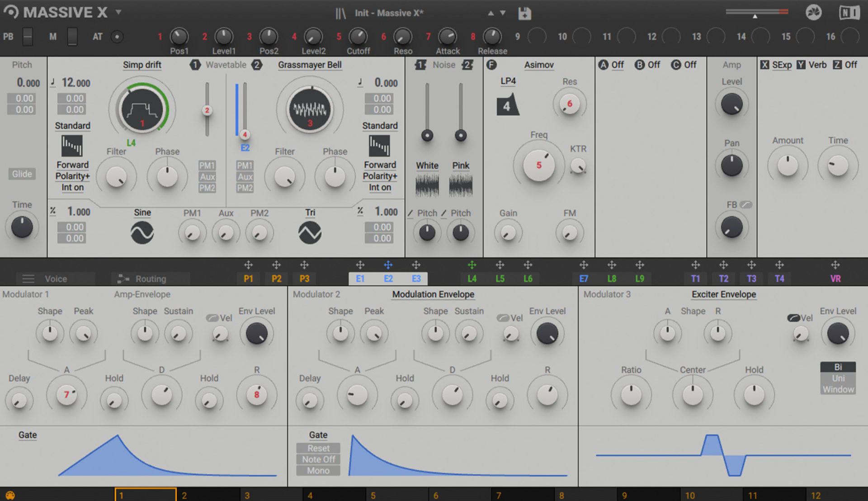Switch Modulator 3 to Uni mode

(838, 378)
